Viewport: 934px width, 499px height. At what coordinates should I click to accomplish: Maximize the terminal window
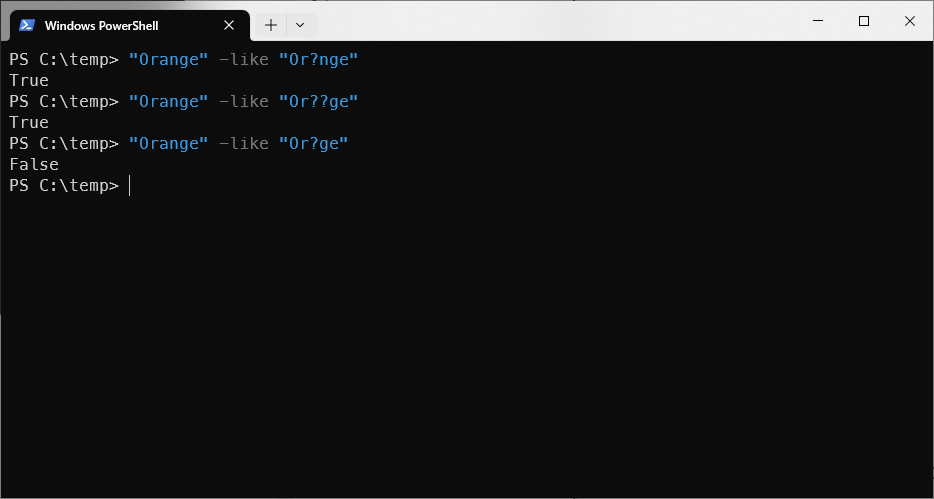(864, 21)
